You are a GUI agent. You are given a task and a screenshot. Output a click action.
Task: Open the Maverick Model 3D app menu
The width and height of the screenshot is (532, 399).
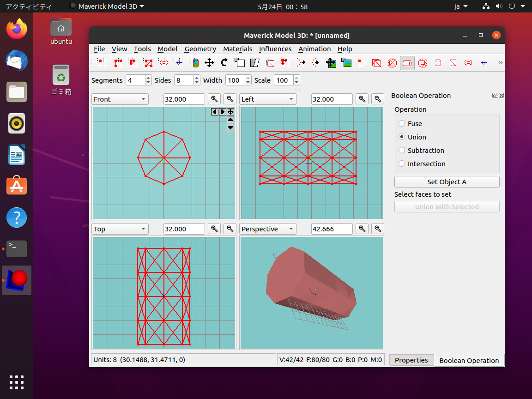pyautogui.click(x=107, y=6)
